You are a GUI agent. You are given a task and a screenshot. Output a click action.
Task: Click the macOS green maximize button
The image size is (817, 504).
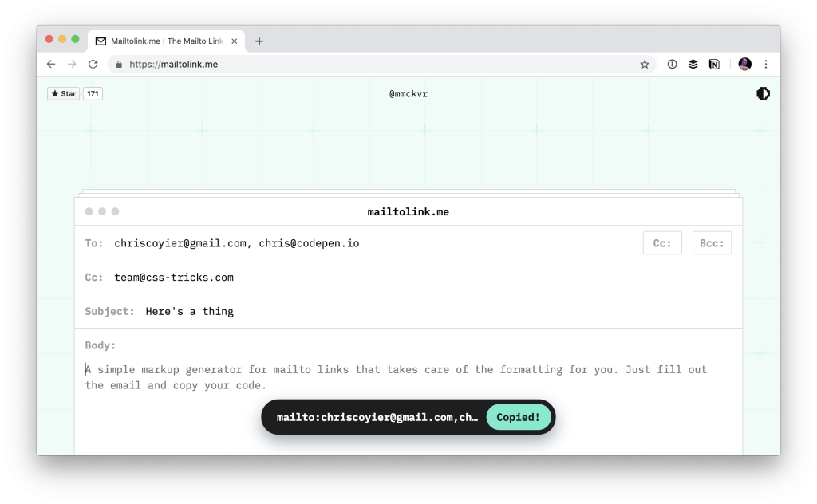coord(75,39)
